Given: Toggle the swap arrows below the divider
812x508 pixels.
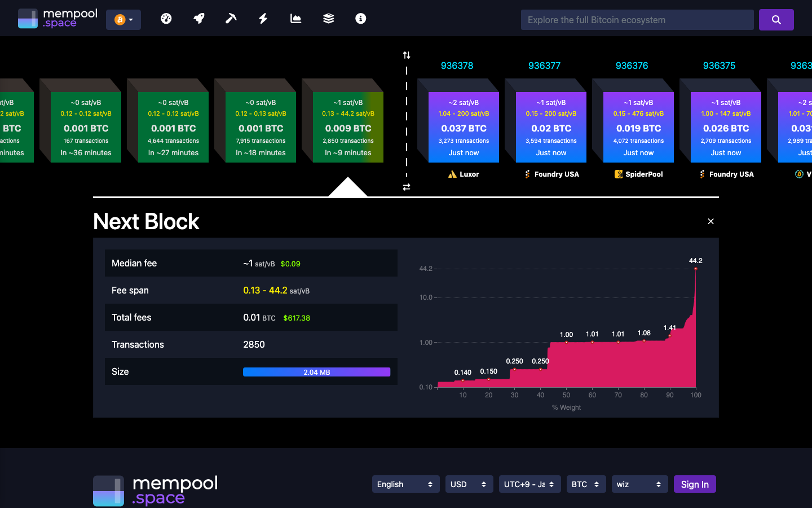Looking at the screenshot, I should pyautogui.click(x=406, y=186).
